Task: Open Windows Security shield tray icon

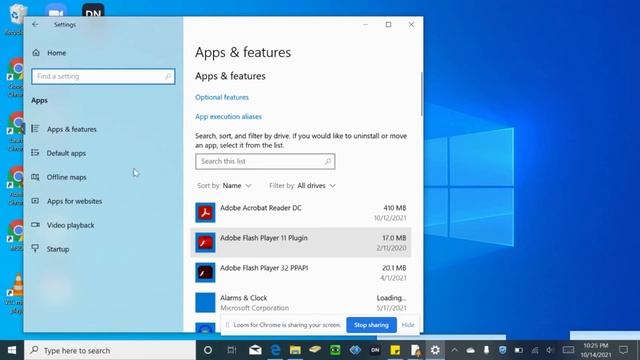Action: [502, 350]
